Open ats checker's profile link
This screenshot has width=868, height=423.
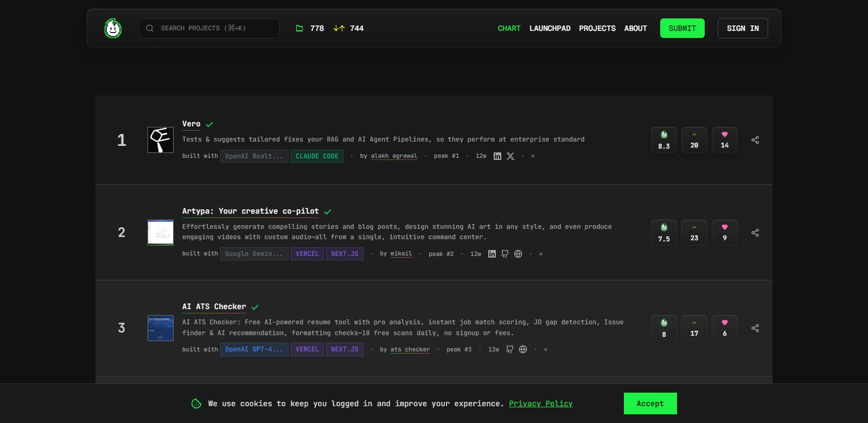pyautogui.click(x=410, y=350)
